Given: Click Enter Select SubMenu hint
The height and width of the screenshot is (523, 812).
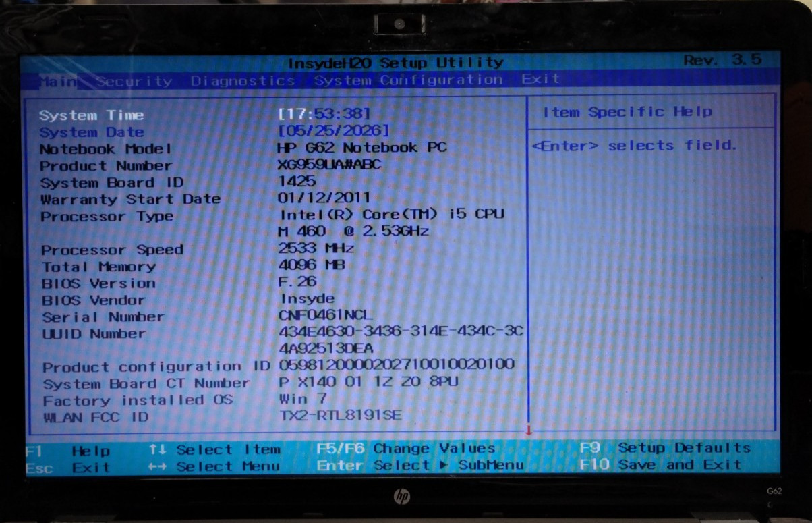Looking at the screenshot, I should 420,465.
